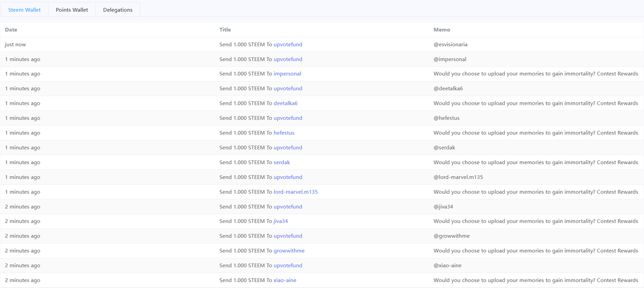Open upvotefund link in @hefestus row
The height and width of the screenshot is (288, 644).
(x=288, y=118)
